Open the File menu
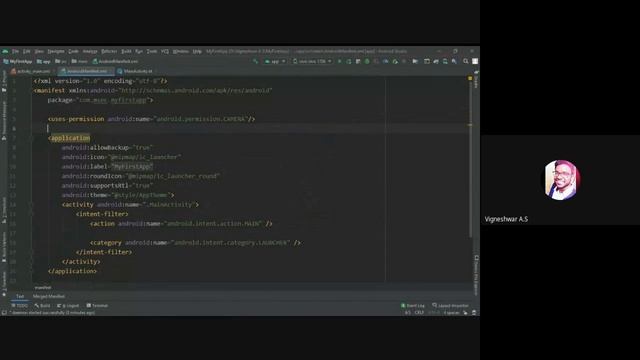 point(16,51)
